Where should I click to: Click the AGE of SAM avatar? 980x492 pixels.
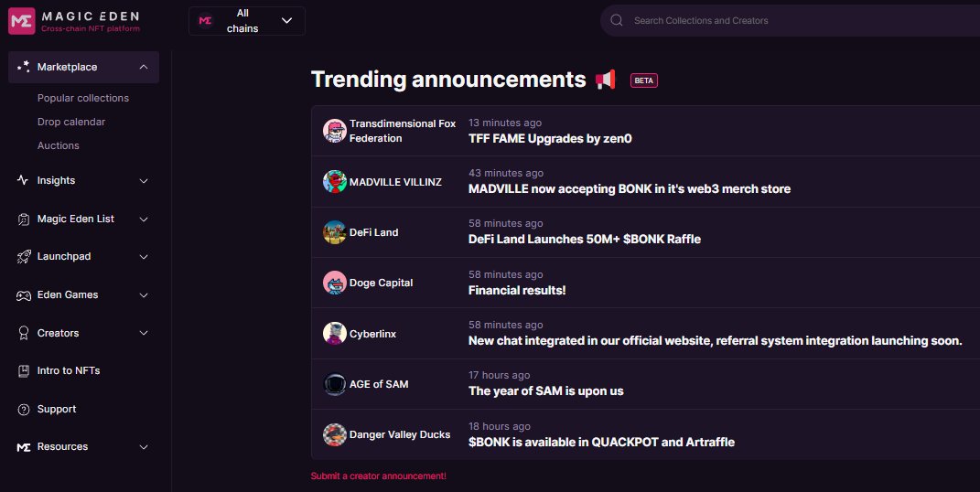[x=334, y=384]
